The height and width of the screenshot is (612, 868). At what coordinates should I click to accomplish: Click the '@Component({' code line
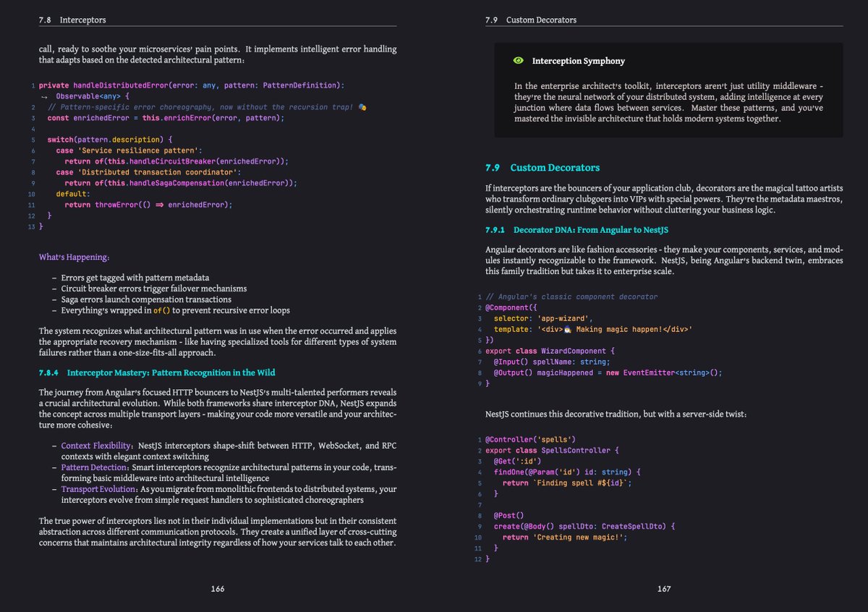point(511,307)
